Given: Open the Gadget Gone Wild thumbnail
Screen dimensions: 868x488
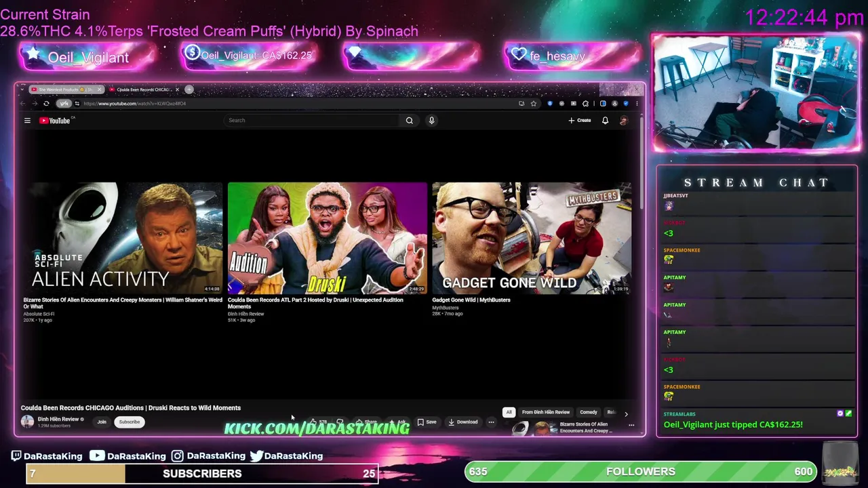Looking at the screenshot, I should coord(532,238).
